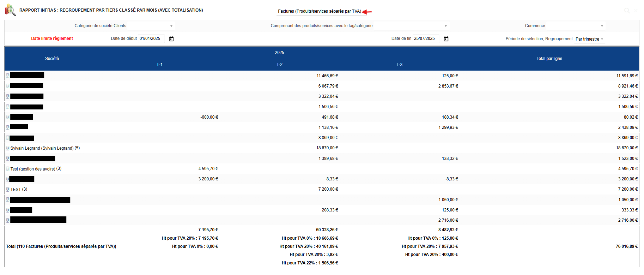This screenshot has height=275, width=644.
Task: Edit the Date de fin field 25/07/2025
Action: pyautogui.click(x=426, y=38)
